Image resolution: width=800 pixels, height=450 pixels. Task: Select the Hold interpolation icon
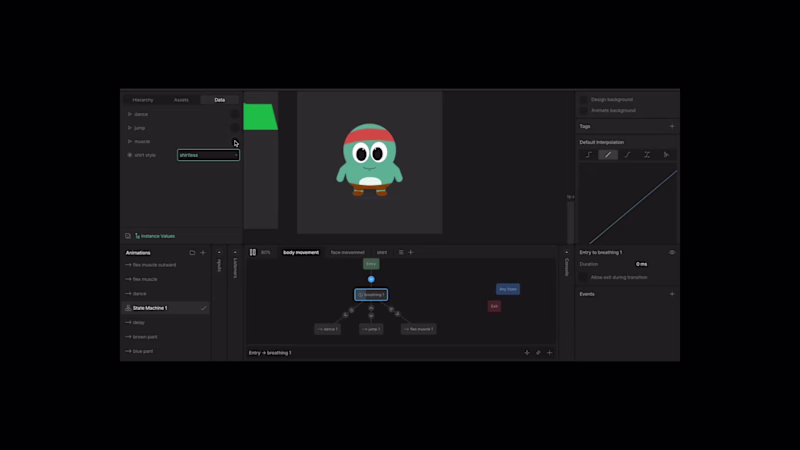tap(588, 155)
